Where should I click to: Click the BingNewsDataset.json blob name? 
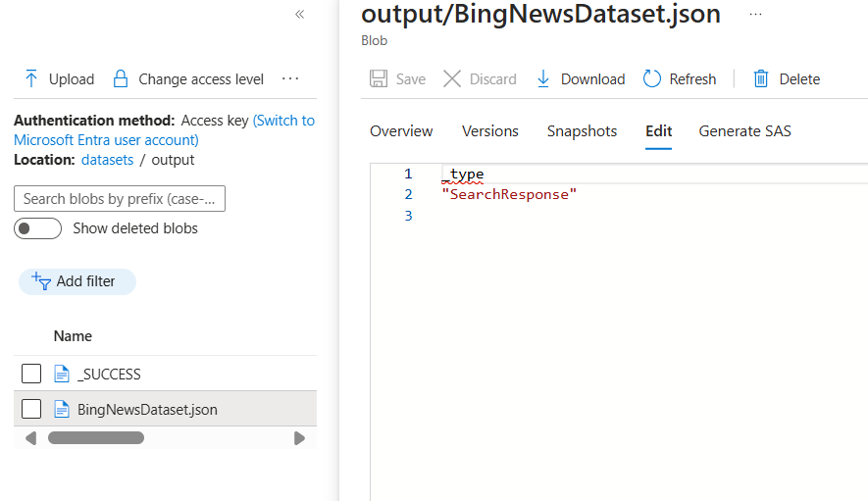click(147, 410)
